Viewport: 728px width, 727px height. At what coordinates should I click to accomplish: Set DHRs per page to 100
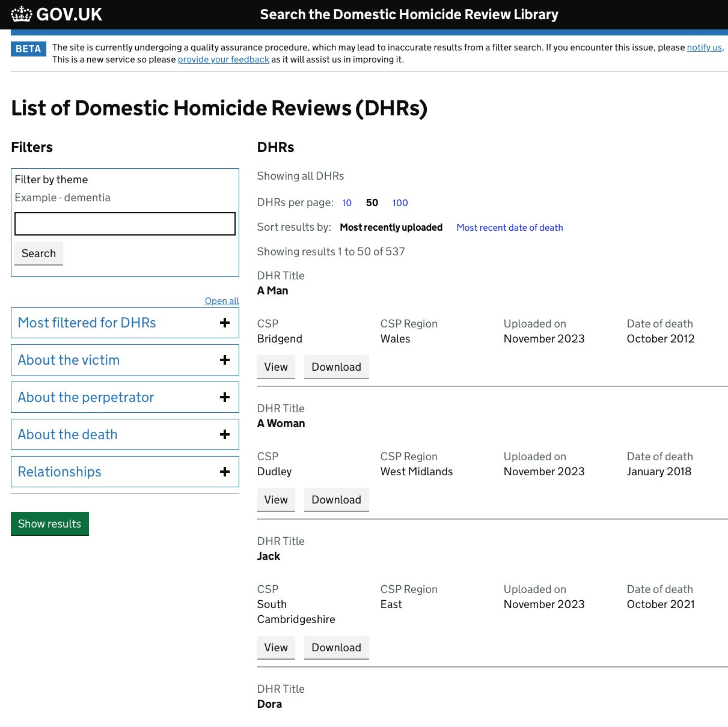400,203
